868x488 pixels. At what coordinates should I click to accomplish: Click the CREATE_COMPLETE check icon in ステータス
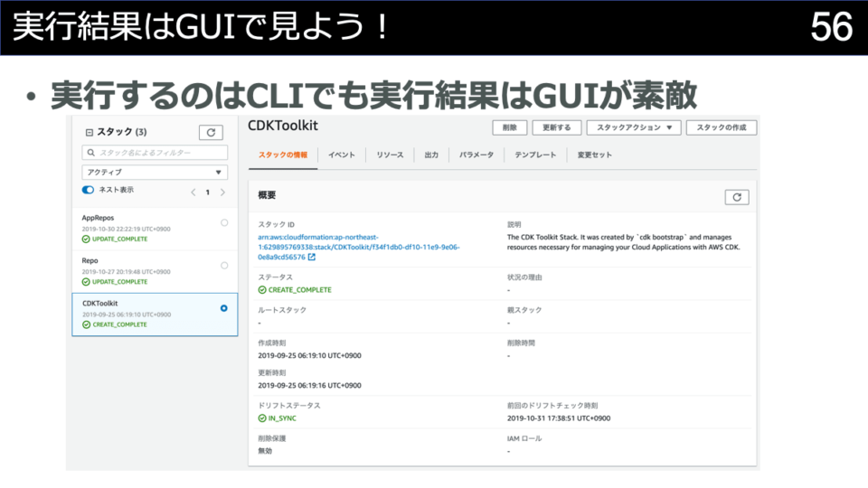click(x=262, y=290)
